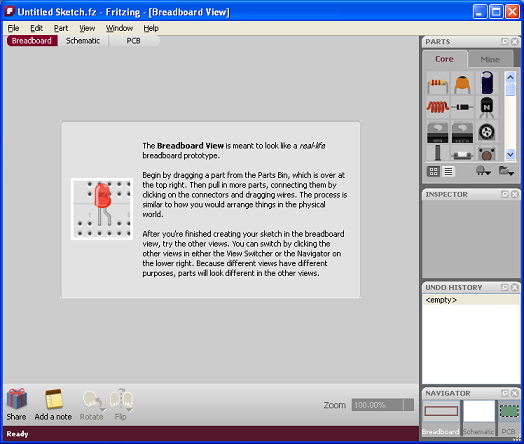The width and height of the screenshot is (524, 444).
Task: Select the white horizontal fuse-like part
Action: click(x=462, y=153)
